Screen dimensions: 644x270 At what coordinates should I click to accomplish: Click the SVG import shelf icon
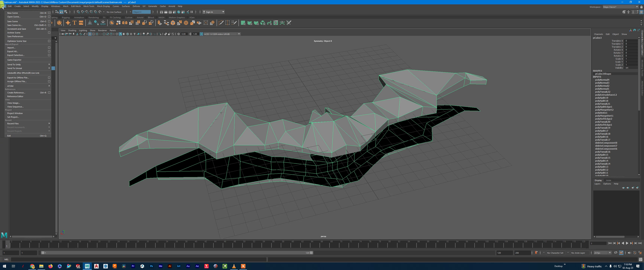[x=81, y=23]
